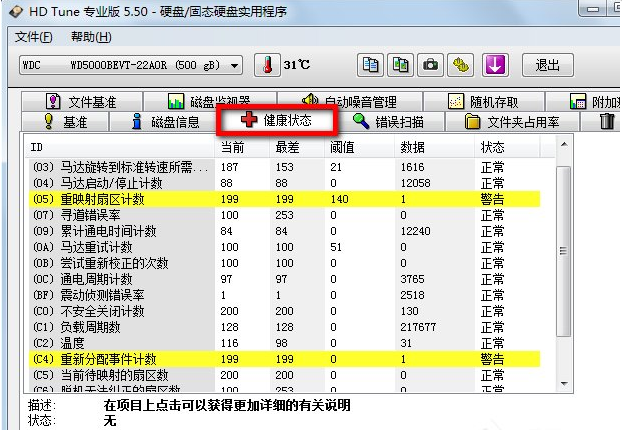Click the purple down-arrow minimize to tray icon
The width and height of the screenshot is (622, 430).
click(495, 65)
